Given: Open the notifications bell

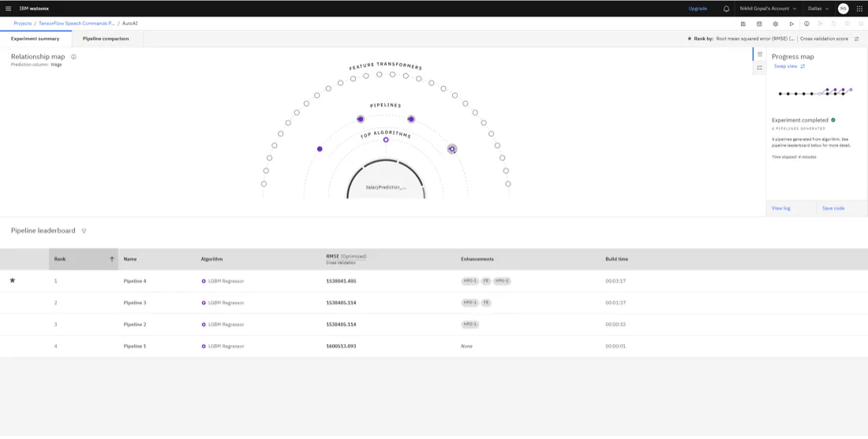Looking at the screenshot, I should [x=726, y=9].
